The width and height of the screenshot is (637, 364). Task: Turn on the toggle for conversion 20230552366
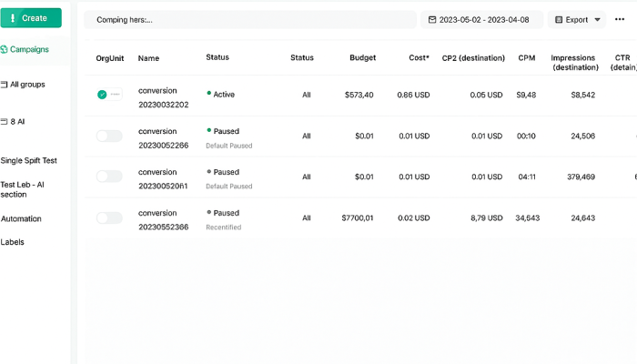pos(108,217)
